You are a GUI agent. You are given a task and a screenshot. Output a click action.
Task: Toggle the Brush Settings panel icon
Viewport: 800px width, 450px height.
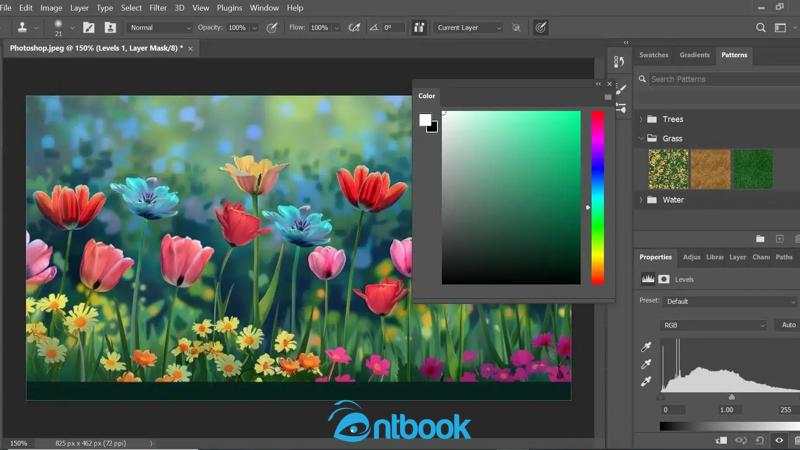click(x=89, y=28)
